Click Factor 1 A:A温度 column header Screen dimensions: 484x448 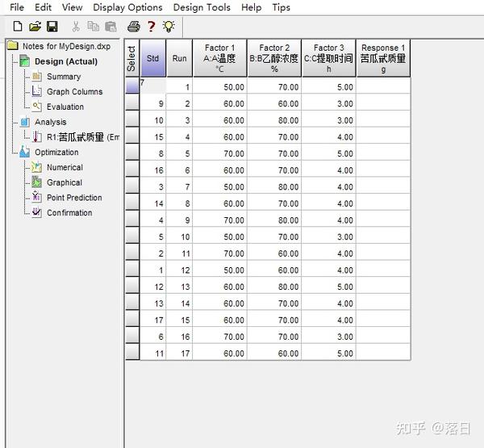pyautogui.click(x=219, y=58)
